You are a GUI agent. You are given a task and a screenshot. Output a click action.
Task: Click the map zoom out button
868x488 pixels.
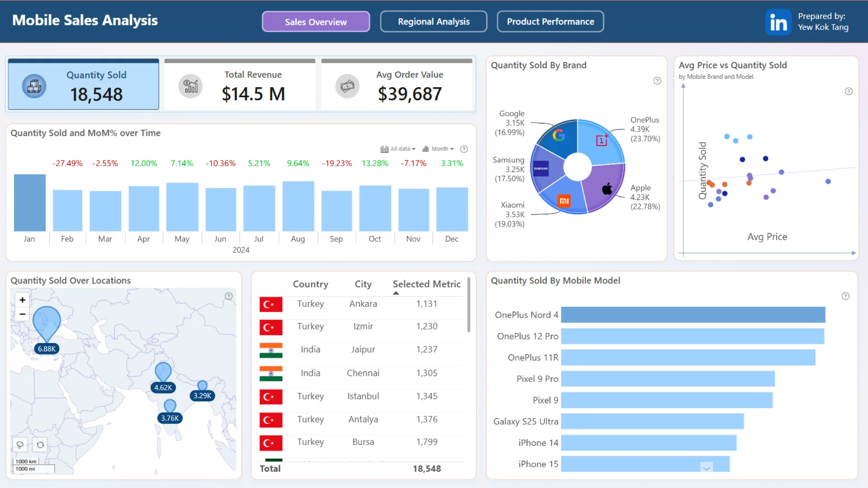tap(22, 314)
